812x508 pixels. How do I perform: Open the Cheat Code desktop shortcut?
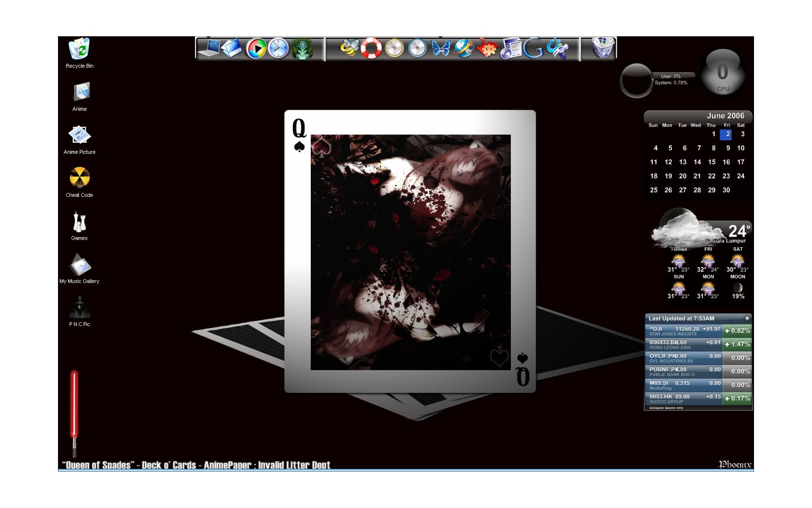[79, 179]
